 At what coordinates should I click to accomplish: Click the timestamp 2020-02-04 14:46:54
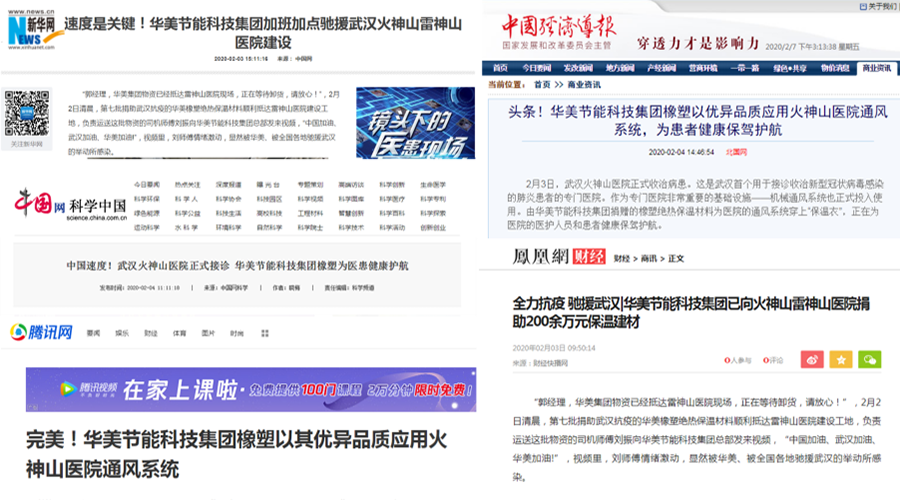[681, 152]
